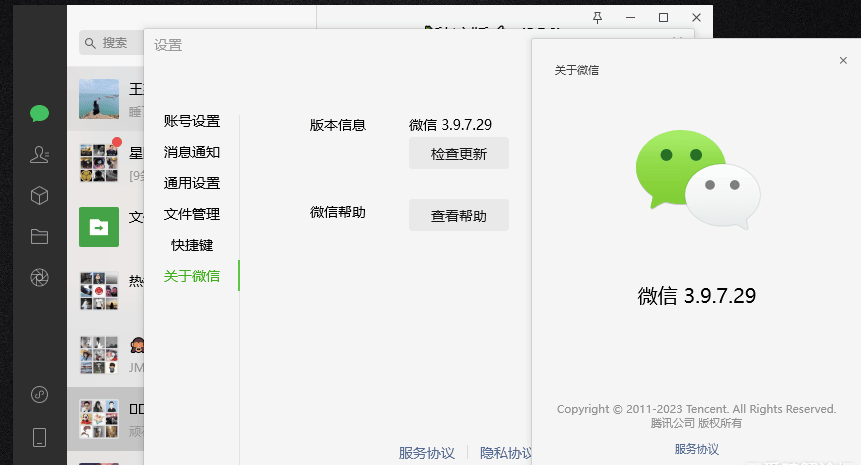Open the chat with seaside photo avatar
The height and width of the screenshot is (465, 861).
tap(99, 99)
